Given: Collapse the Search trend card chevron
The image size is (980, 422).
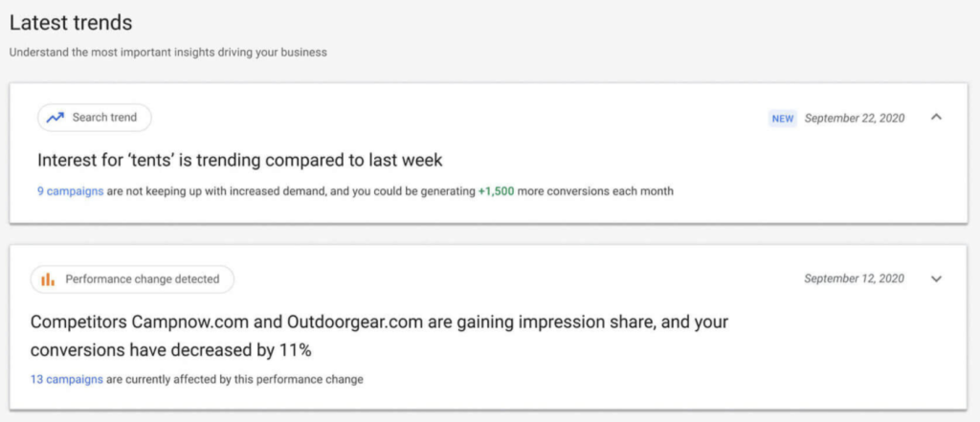Looking at the screenshot, I should click(936, 117).
